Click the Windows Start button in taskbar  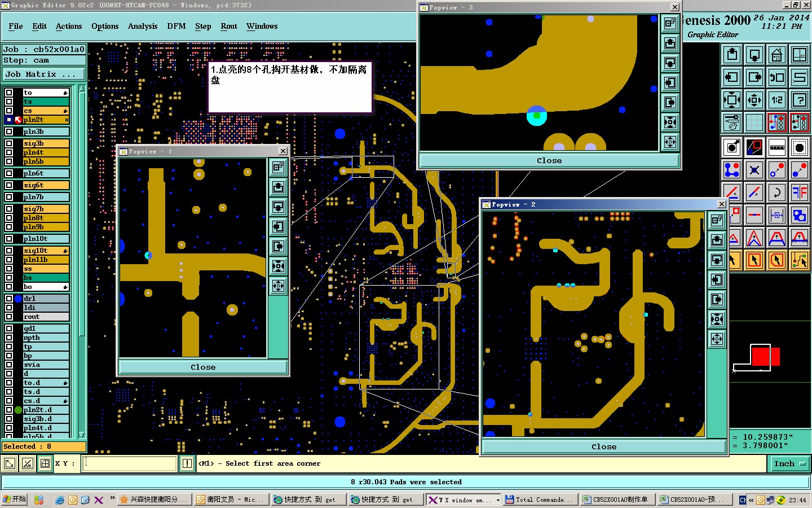tap(15, 500)
